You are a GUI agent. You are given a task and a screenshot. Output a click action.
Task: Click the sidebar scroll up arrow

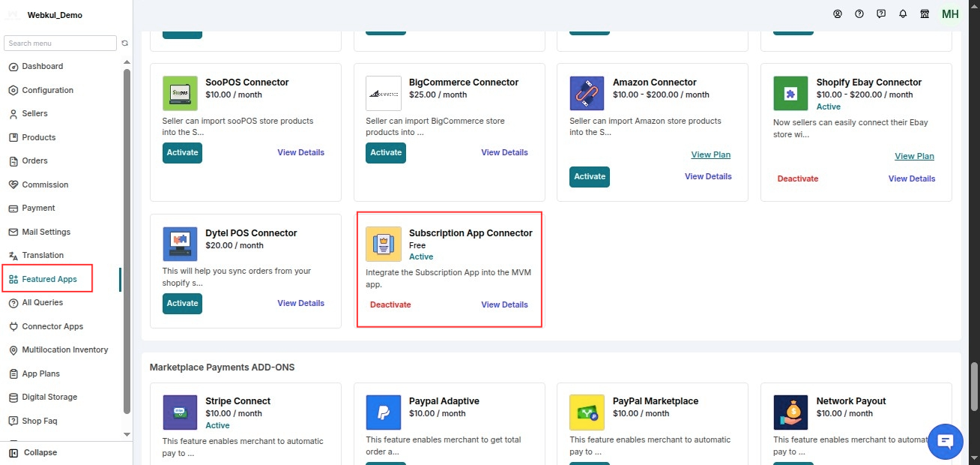point(127,62)
